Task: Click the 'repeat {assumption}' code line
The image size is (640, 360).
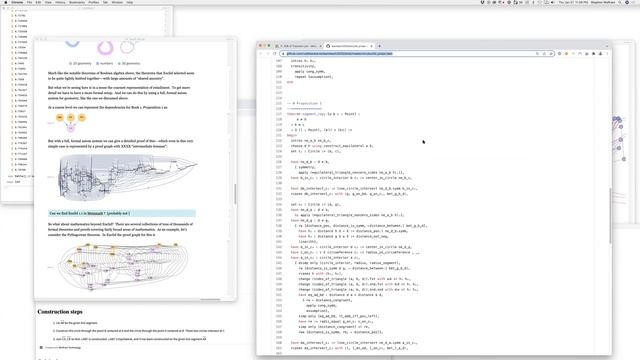Action: point(313,76)
